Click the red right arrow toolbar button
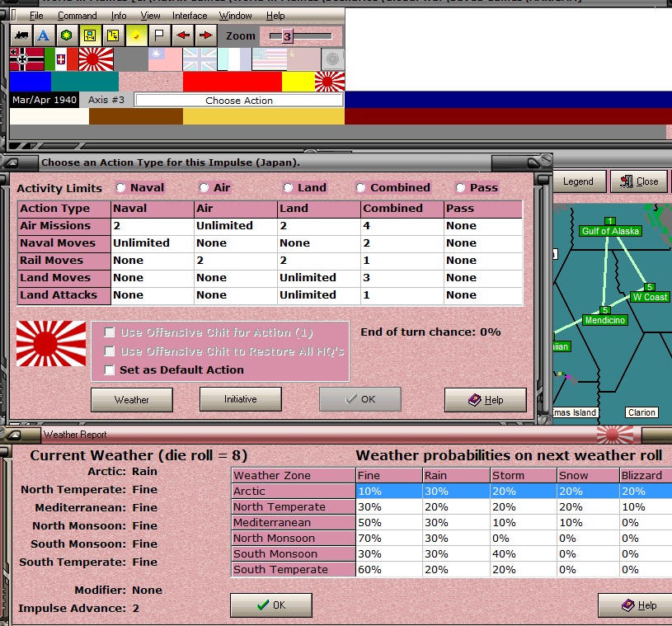This screenshot has width=672, height=626. (205, 35)
